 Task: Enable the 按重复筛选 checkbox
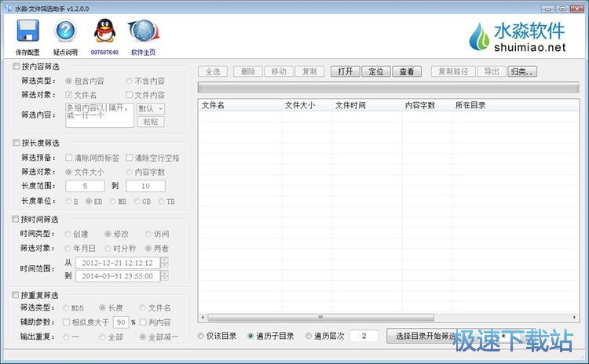pos(16,295)
